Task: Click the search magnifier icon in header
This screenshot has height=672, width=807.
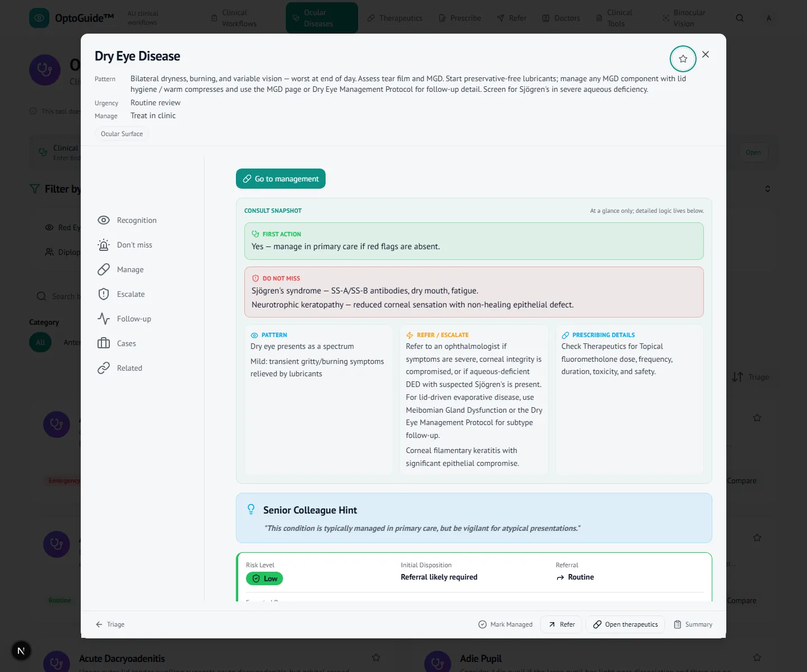Action: 740,18
